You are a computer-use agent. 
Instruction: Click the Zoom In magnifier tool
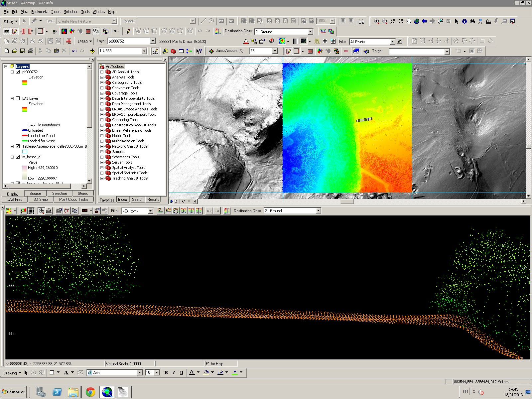[376, 21]
